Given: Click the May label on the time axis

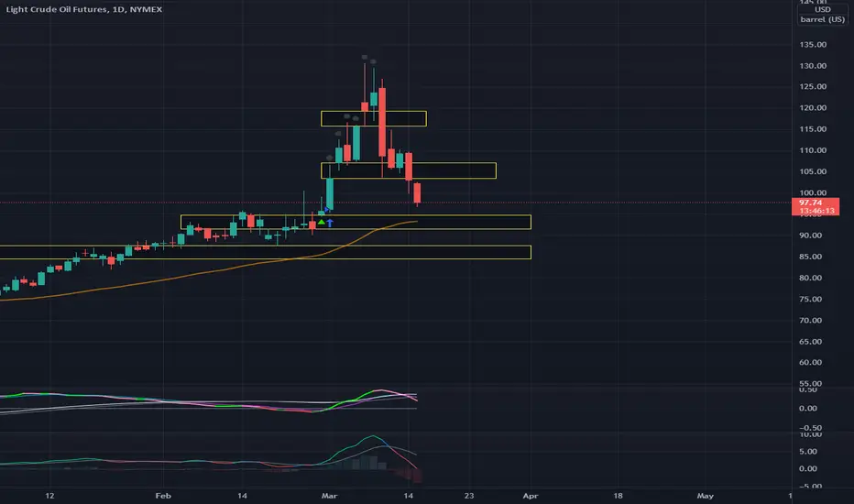Looking at the screenshot, I should point(706,496).
